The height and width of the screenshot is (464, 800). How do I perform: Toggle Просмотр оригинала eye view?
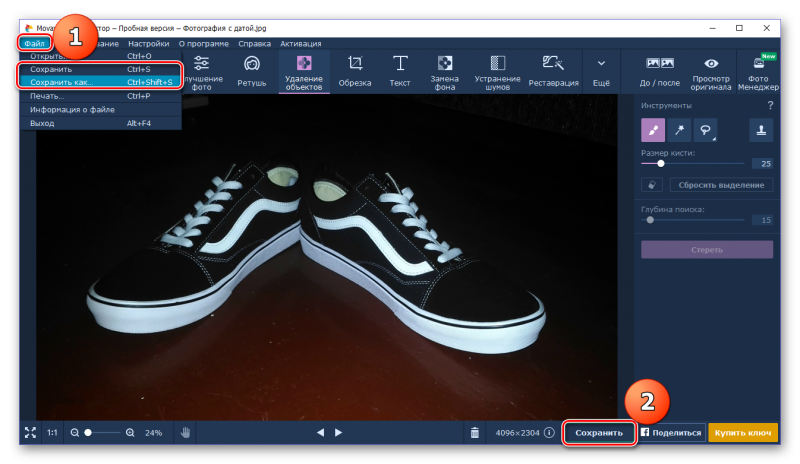click(711, 71)
